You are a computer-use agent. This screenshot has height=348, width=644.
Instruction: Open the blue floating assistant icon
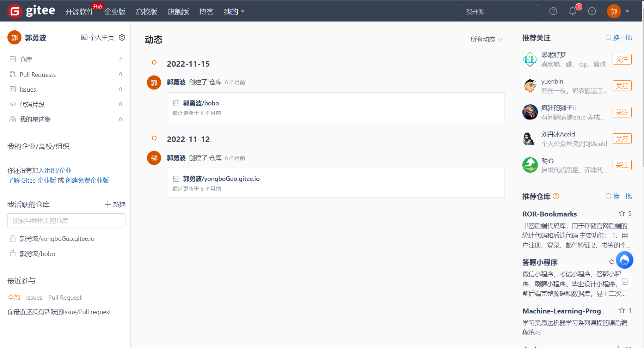(625, 260)
